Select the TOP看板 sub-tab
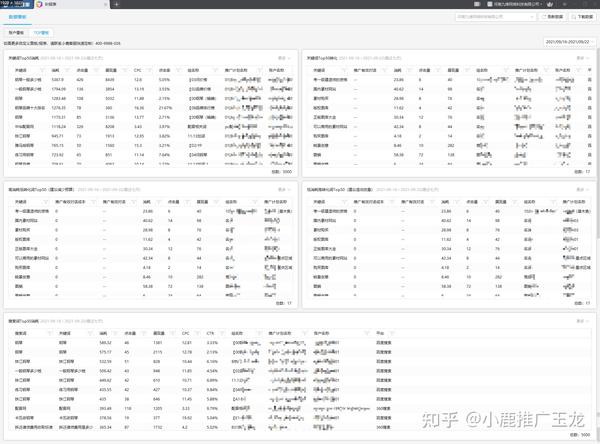 (x=41, y=33)
